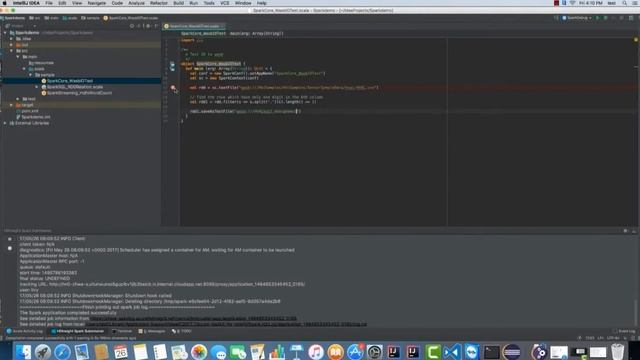Screen dimensions: 640x360
Task: Click the stop icon in the Spark Submission console
Action: point(10,239)
